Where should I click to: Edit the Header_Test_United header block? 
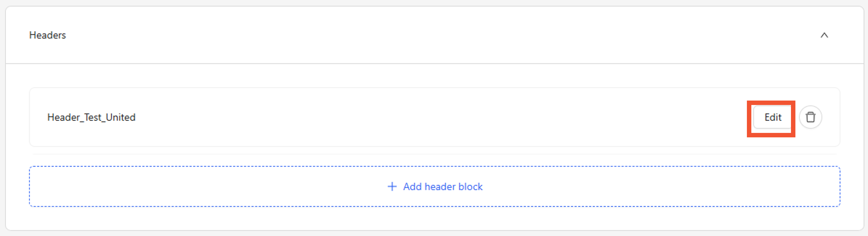[x=772, y=117]
